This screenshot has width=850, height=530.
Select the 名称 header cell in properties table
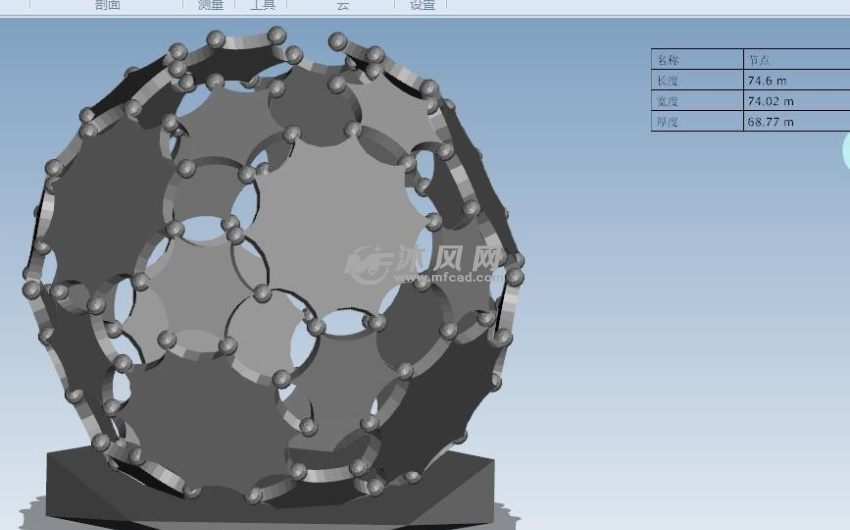[696, 59]
